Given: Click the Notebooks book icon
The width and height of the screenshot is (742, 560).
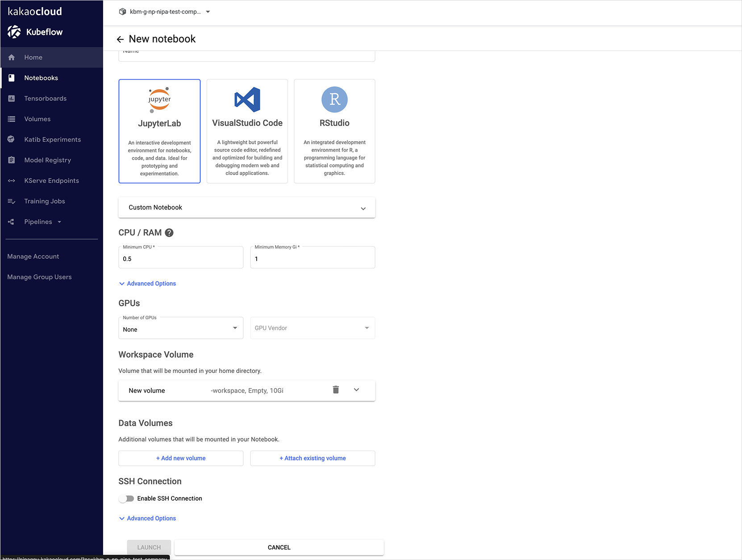Looking at the screenshot, I should [x=12, y=78].
